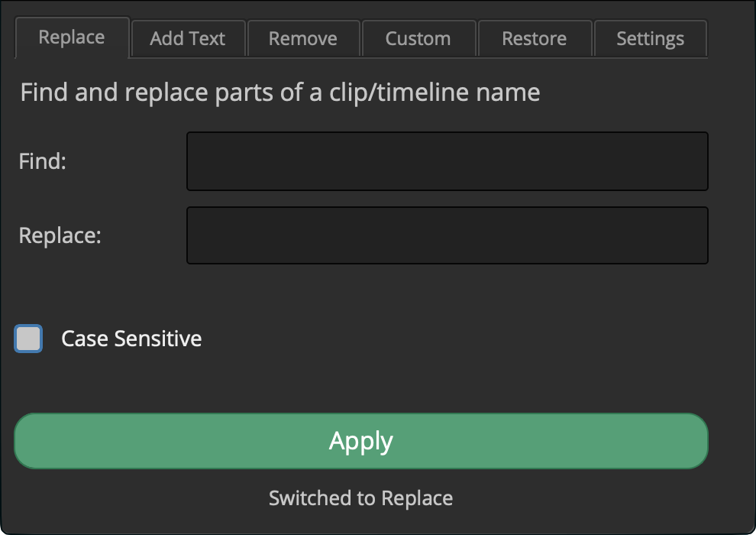Click the green Apply button

coord(361,441)
